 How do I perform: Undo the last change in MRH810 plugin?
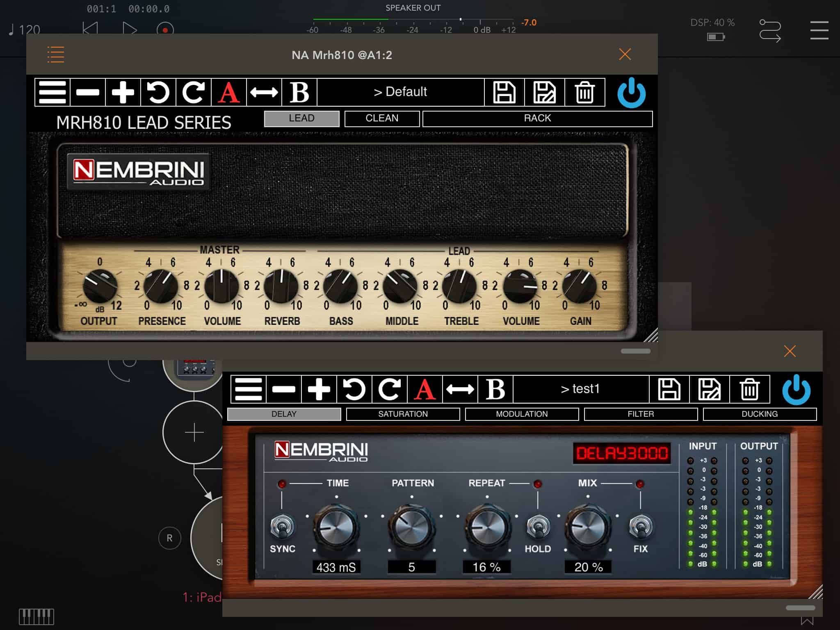coord(158,92)
